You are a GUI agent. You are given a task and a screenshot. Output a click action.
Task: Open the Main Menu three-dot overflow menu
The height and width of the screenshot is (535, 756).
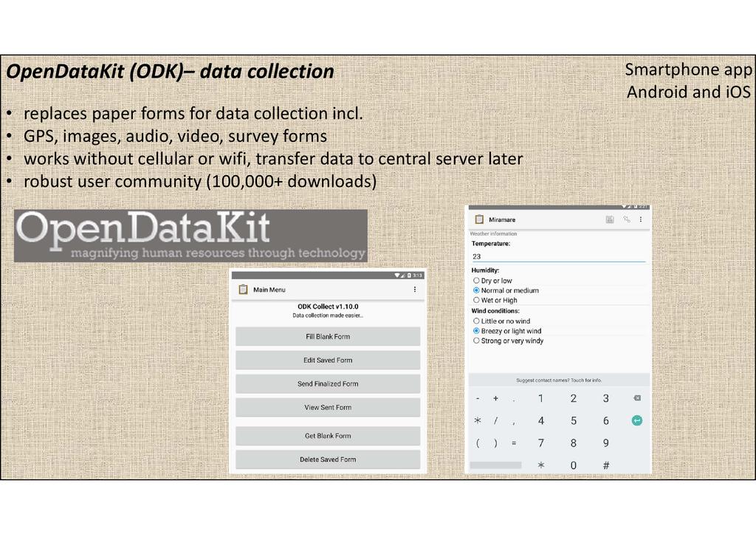pos(414,290)
